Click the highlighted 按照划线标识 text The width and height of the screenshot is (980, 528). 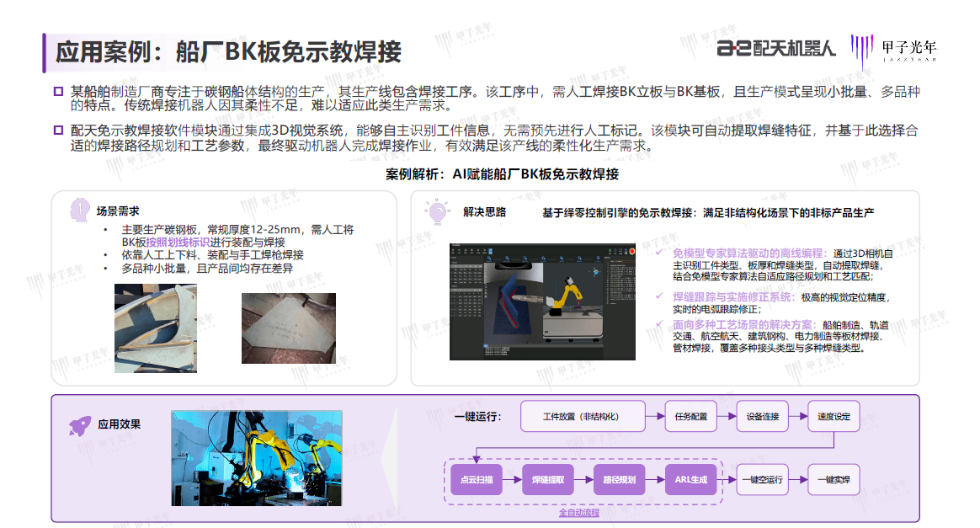[x=178, y=242]
